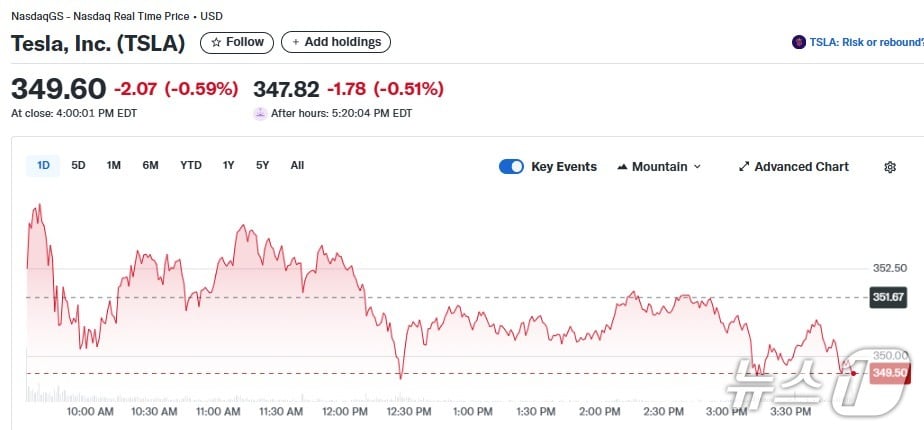Click the plus icon in Add holdings
Image resolution: width=924 pixels, height=430 pixels.
[296, 42]
